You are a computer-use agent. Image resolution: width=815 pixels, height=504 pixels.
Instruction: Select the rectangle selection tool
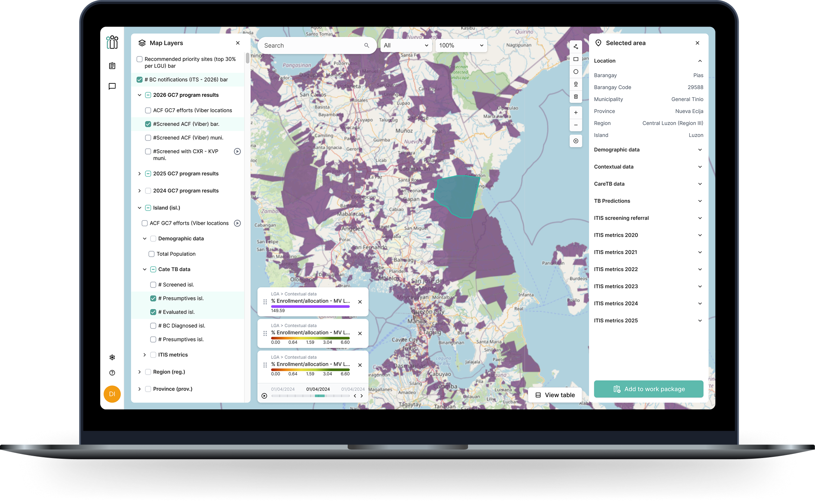576,59
